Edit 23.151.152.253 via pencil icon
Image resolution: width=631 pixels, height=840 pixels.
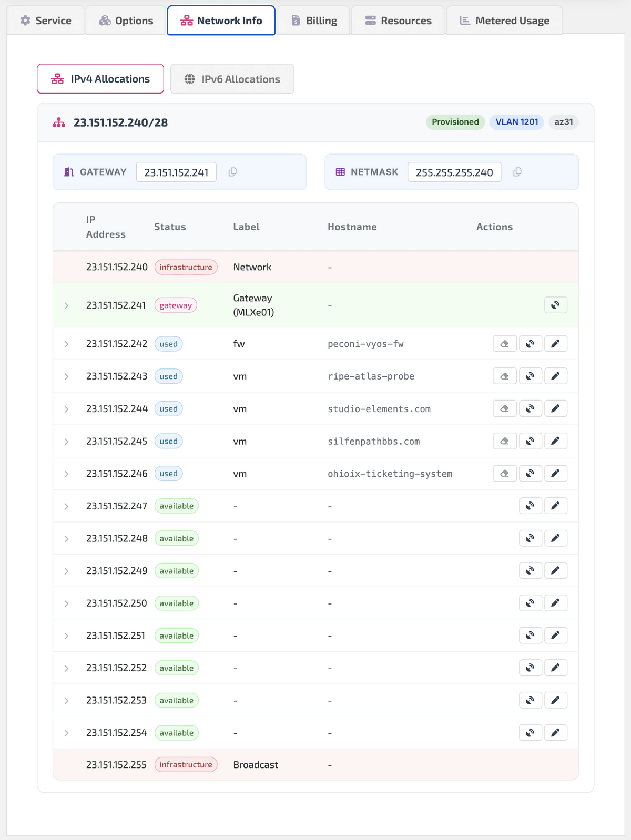556,701
